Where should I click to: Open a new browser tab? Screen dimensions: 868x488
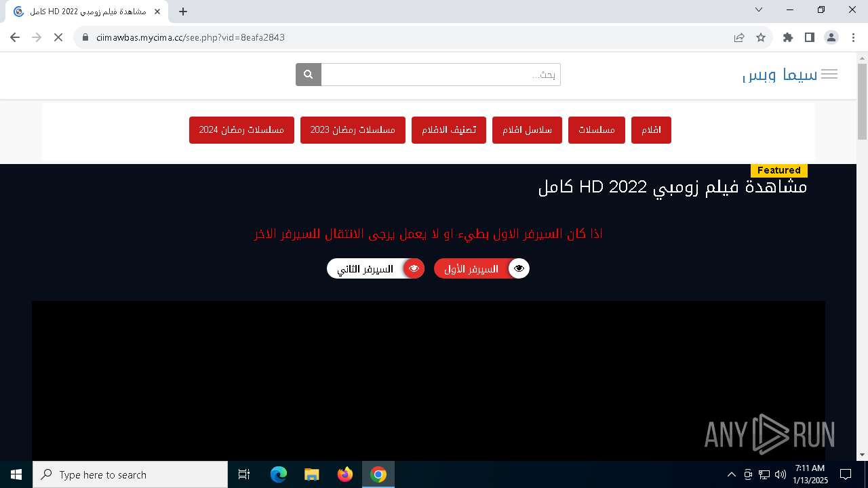pyautogui.click(x=183, y=12)
